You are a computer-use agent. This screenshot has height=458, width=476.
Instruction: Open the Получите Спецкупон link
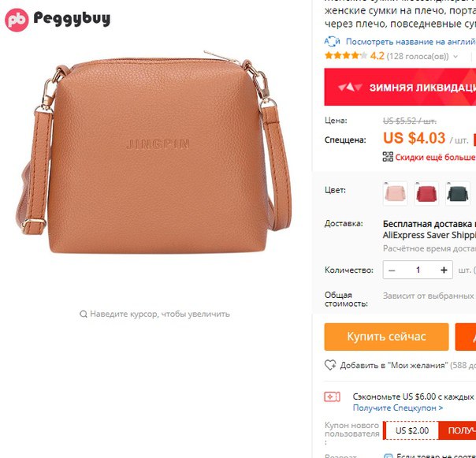(x=398, y=408)
